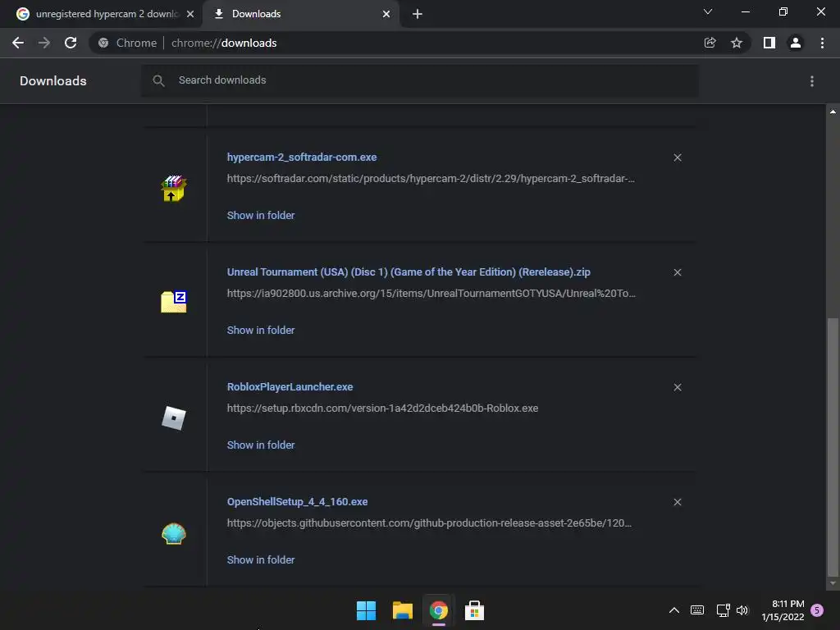Focus the Search downloads field
The width and height of the screenshot is (840, 630).
pyautogui.click(x=420, y=81)
